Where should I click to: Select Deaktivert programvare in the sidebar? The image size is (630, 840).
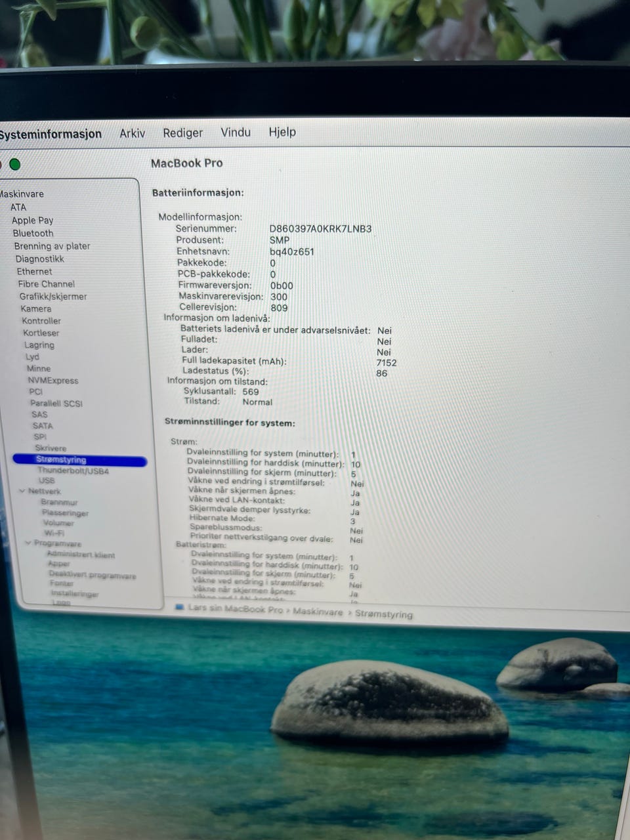(93, 576)
